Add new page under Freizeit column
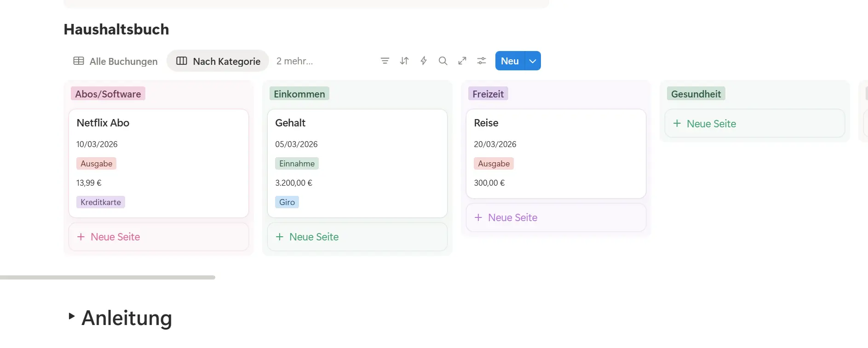Viewport: 868px width, 348px height. coord(556,217)
